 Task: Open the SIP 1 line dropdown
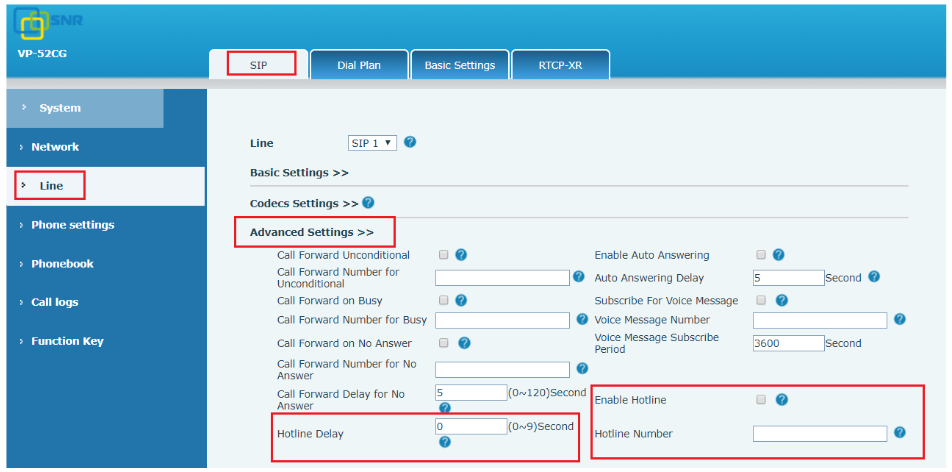[x=372, y=144]
